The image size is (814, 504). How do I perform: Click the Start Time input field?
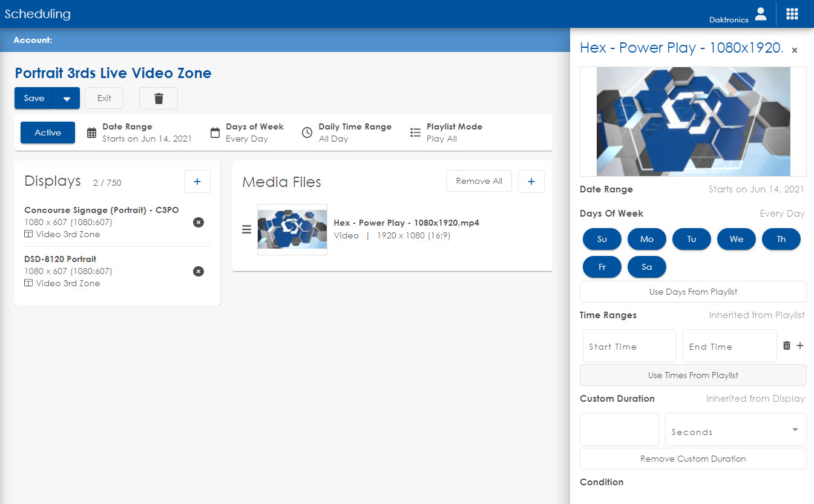pos(629,346)
